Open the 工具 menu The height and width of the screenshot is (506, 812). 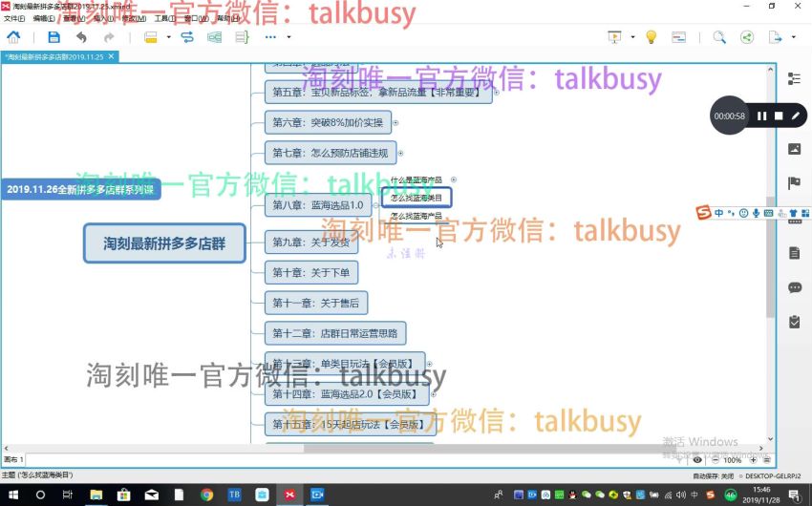coord(165,19)
